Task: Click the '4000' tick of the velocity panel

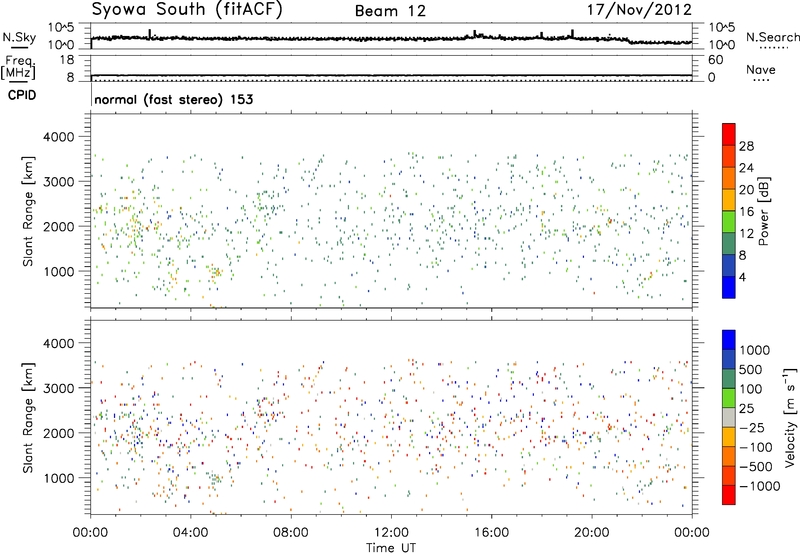Action: [59, 343]
